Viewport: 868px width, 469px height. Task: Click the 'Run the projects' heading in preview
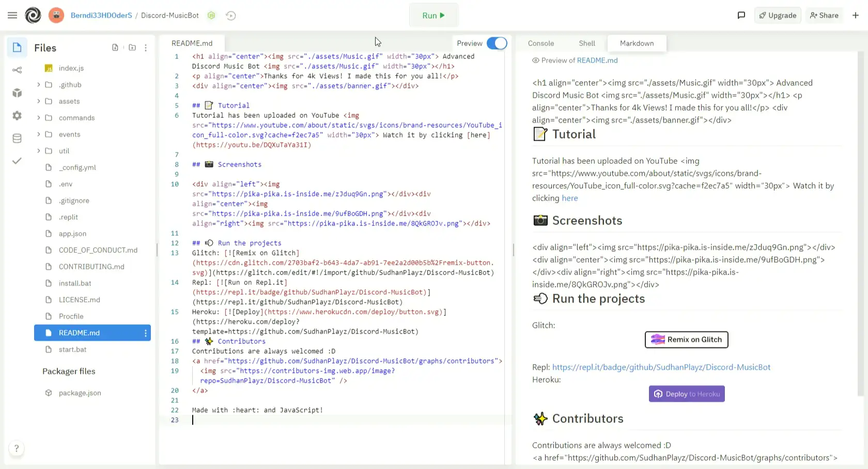[598, 299]
